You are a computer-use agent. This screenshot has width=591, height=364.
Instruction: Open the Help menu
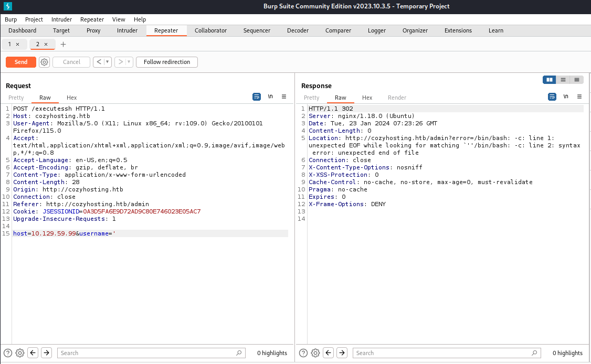pos(140,19)
